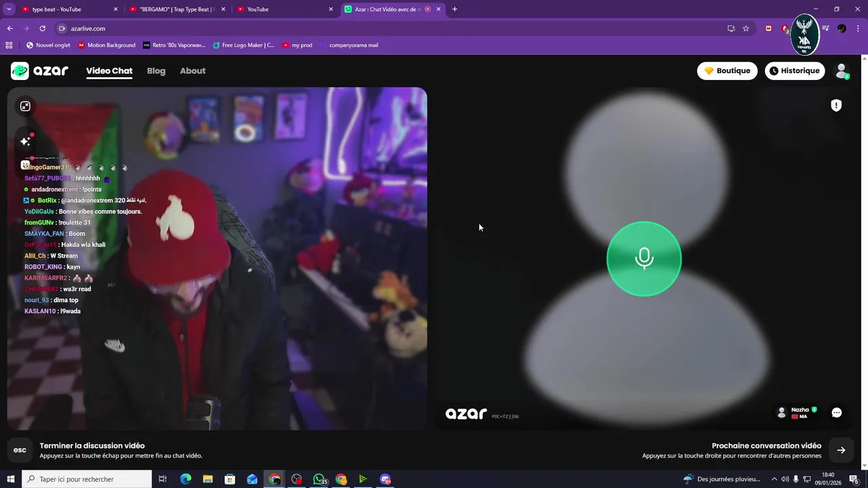Switch to 'type beat - YouTube' tab
868x488 pixels.
click(68, 9)
